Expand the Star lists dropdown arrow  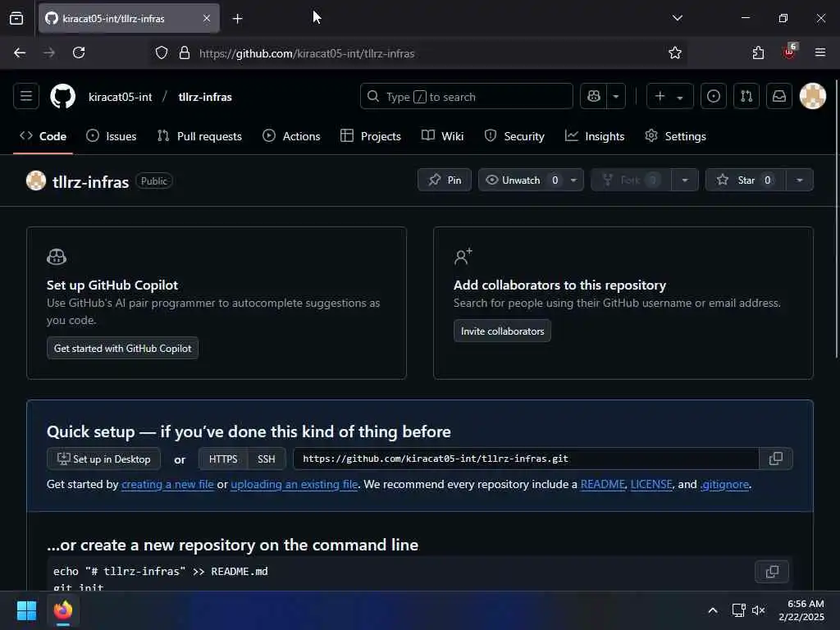[x=800, y=180]
